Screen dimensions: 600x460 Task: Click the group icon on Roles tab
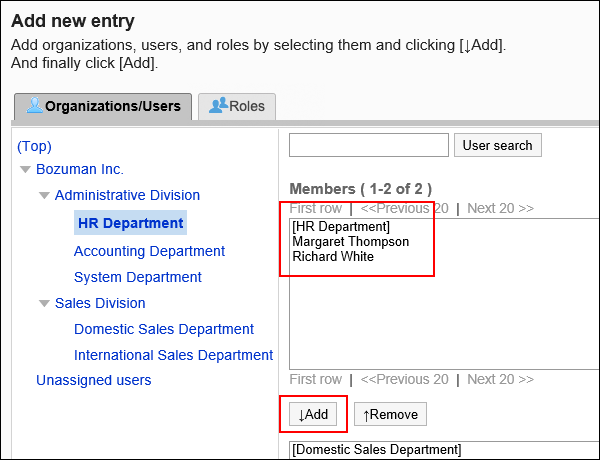point(218,106)
